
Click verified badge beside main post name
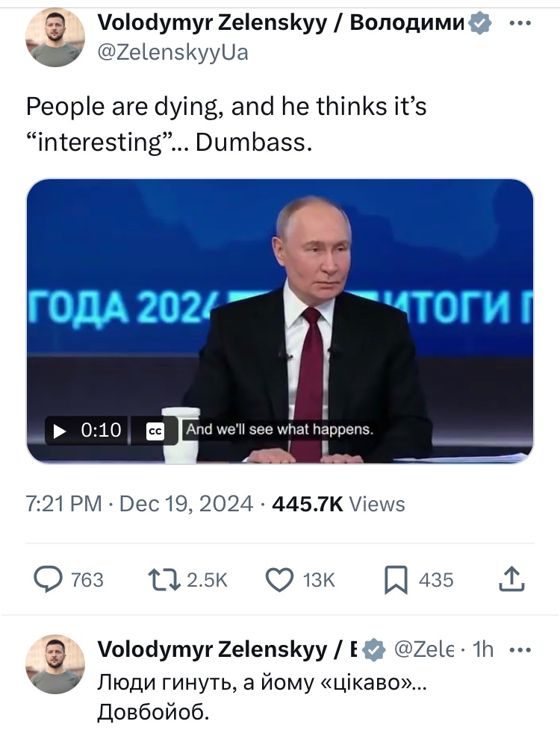[479, 23]
